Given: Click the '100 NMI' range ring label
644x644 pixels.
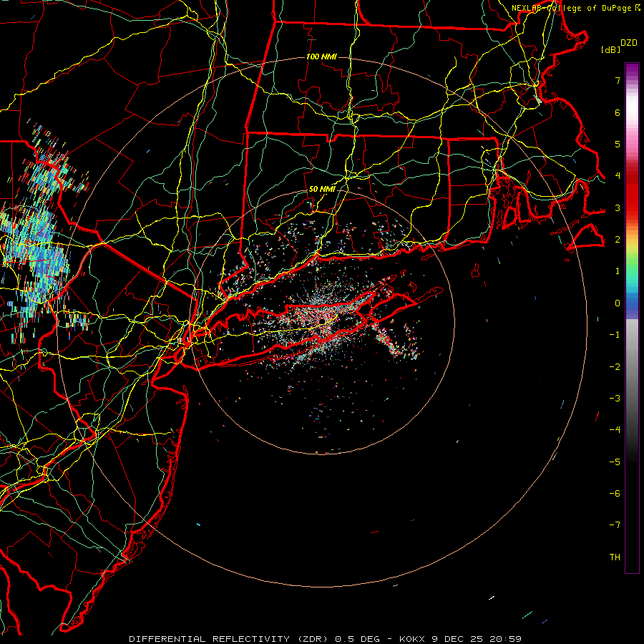Looking at the screenshot, I should coord(321,57).
